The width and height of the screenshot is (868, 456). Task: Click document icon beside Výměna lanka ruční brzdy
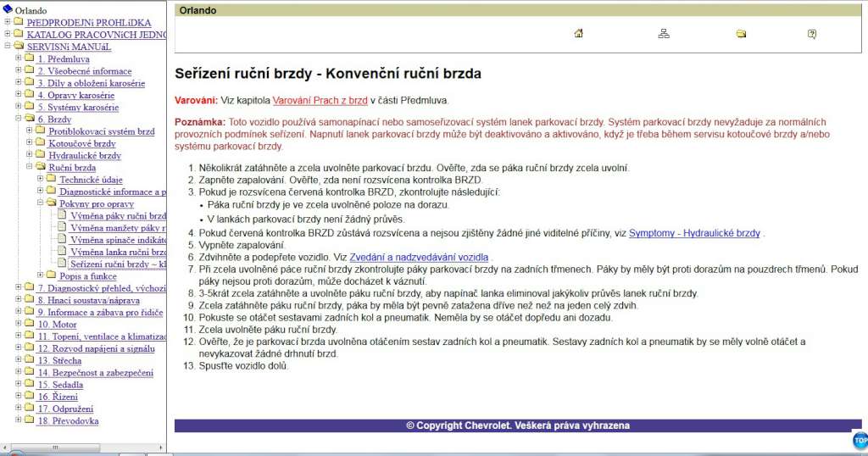[x=62, y=252]
